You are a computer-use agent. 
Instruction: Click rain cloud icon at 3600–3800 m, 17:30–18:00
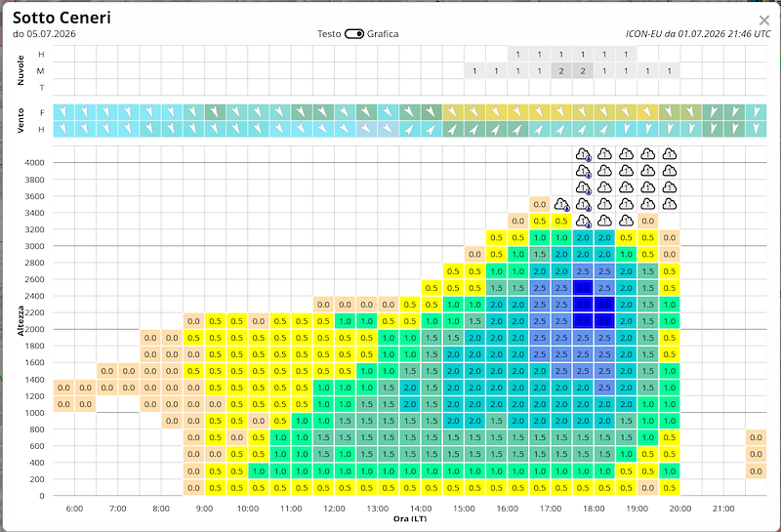coord(583,187)
